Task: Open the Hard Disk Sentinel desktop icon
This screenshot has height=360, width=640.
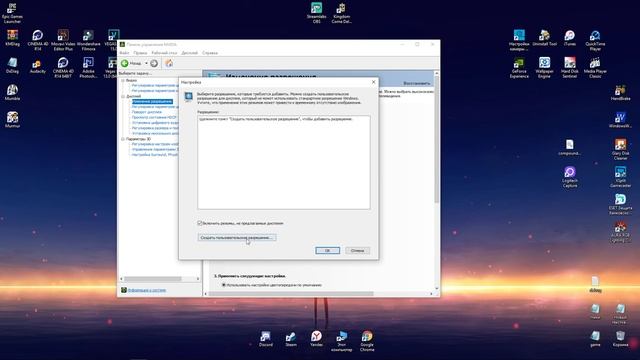Action: 570,68
